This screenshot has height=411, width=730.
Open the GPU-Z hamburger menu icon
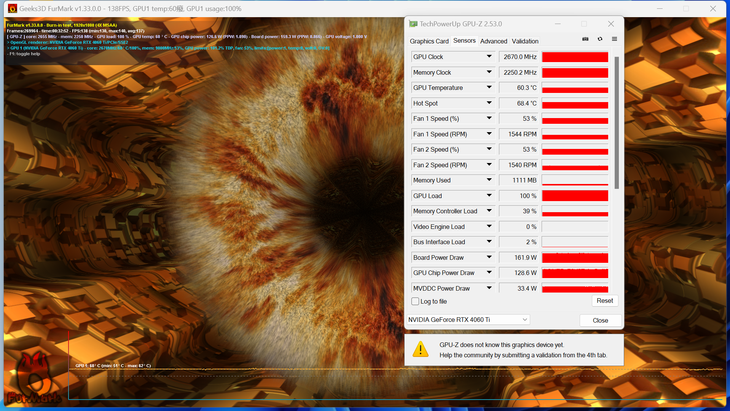(x=614, y=39)
